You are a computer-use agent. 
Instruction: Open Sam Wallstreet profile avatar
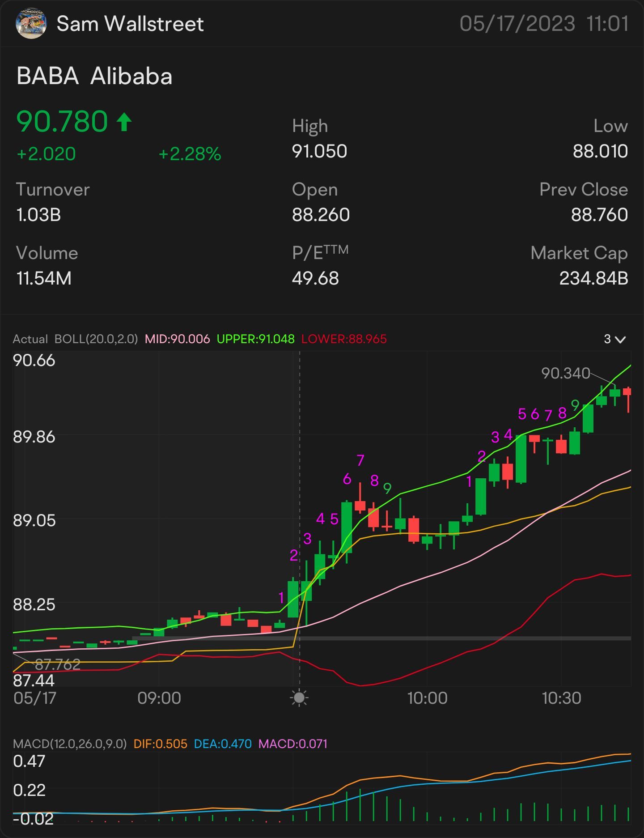31,23
